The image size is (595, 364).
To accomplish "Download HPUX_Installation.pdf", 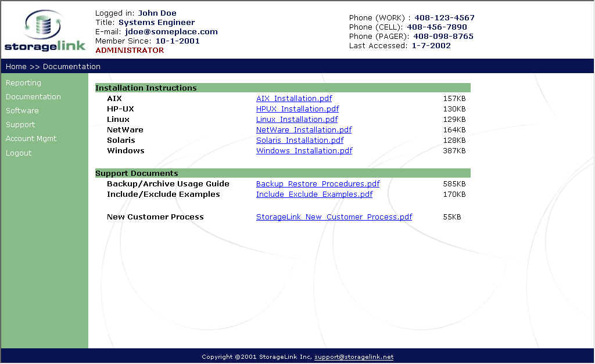I will pos(297,109).
